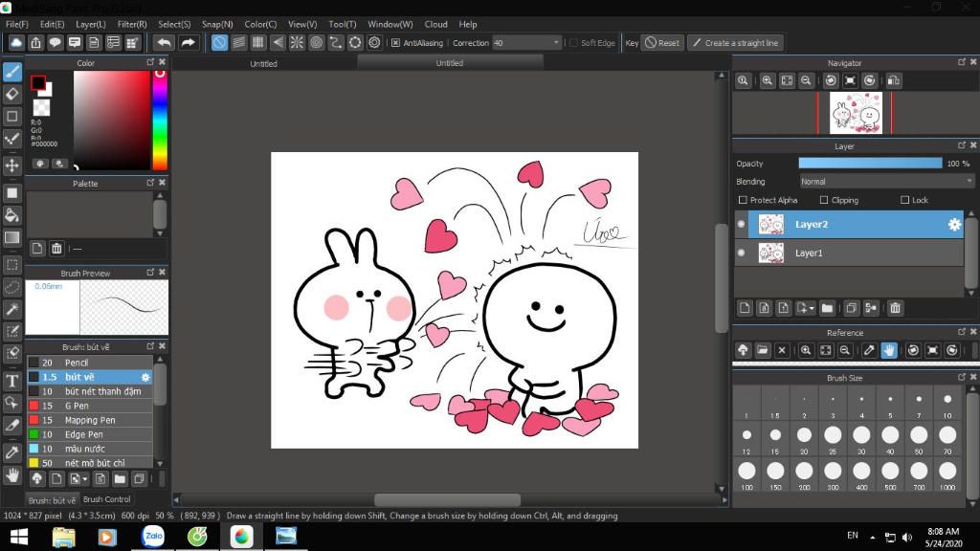Select the radial snap icon
980x551 pixels.
(297, 42)
